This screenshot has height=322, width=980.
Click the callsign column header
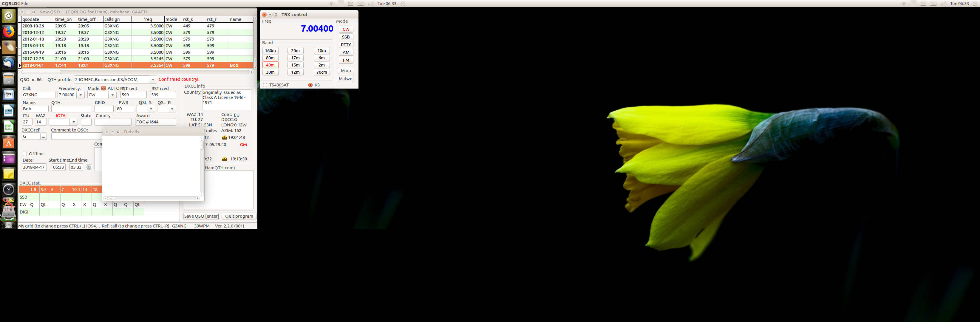pyautogui.click(x=117, y=19)
